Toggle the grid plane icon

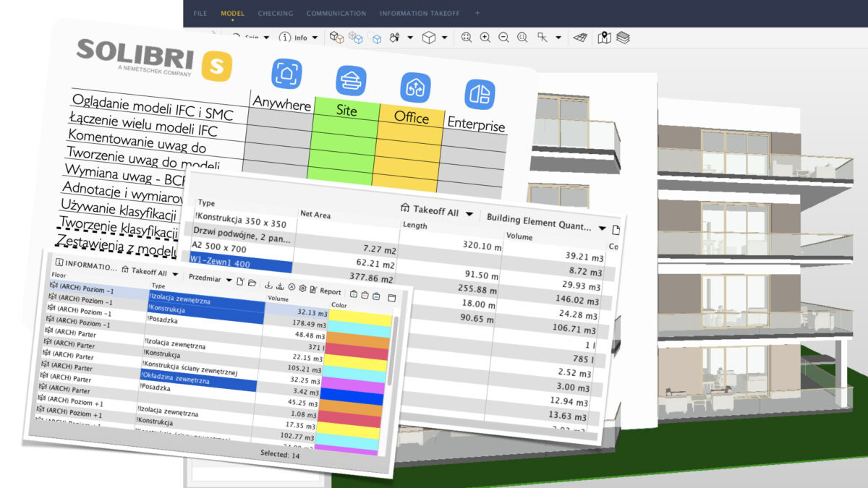579,38
